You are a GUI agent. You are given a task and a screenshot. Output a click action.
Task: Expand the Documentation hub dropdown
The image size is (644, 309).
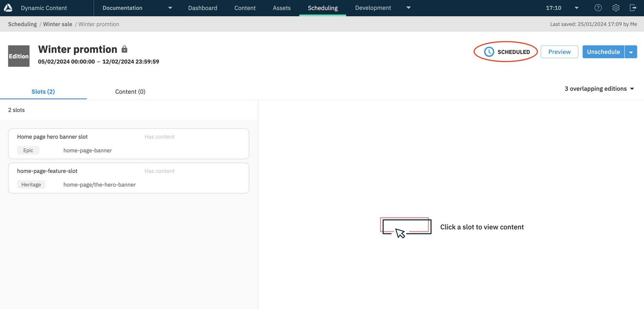pos(170,8)
